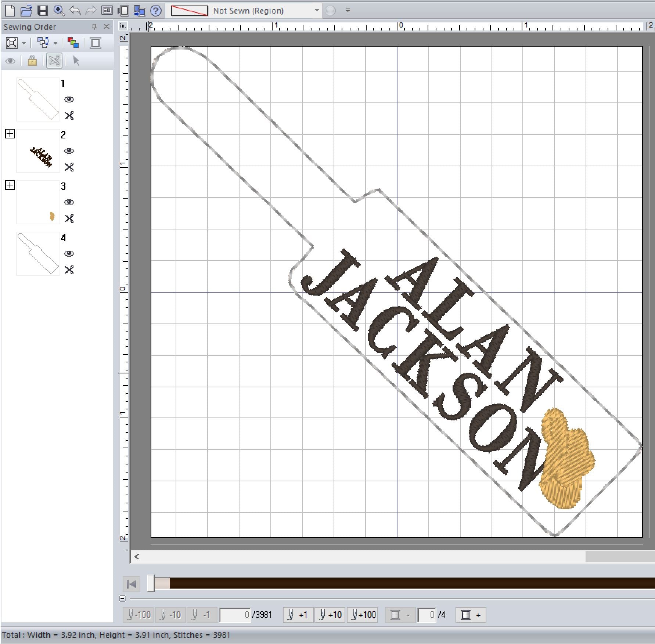Click the stitch simulator slider handle
Image resolution: width=655 pixels, height=644 pixels.
[151, 583]
